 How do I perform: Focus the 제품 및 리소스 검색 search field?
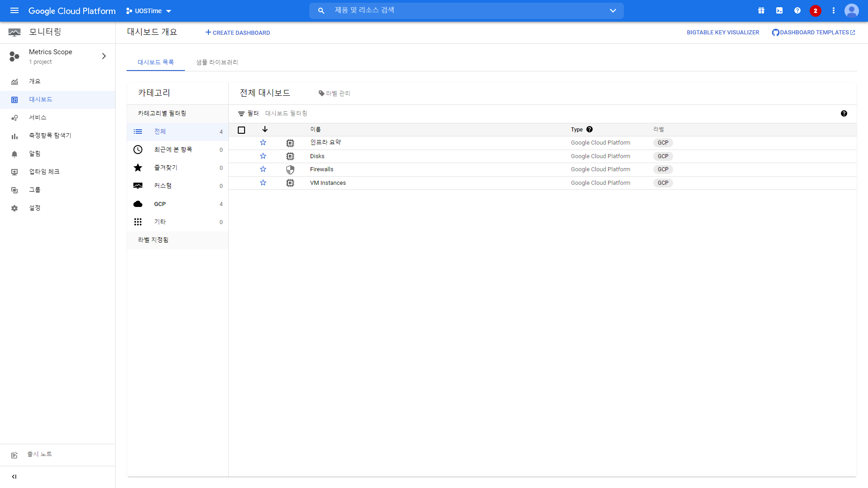[x=466, y=10]
